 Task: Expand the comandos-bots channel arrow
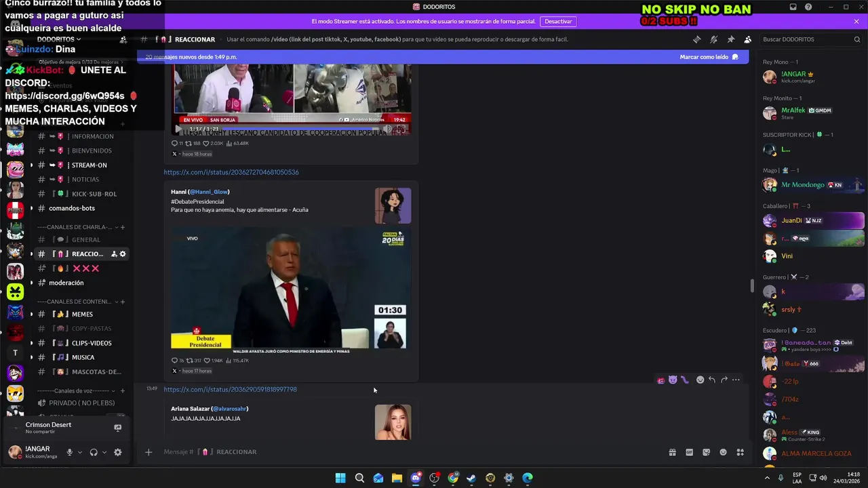pyautogui.click(x=31, y=208)
